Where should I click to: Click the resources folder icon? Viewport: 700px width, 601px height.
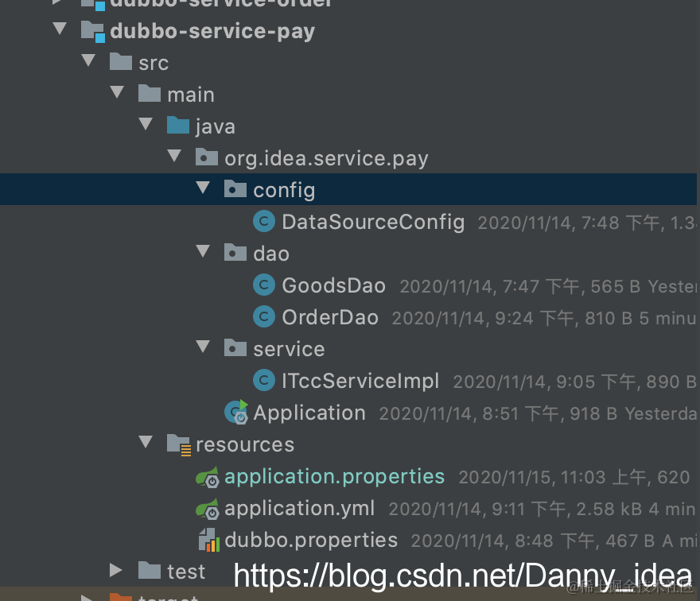179,445
